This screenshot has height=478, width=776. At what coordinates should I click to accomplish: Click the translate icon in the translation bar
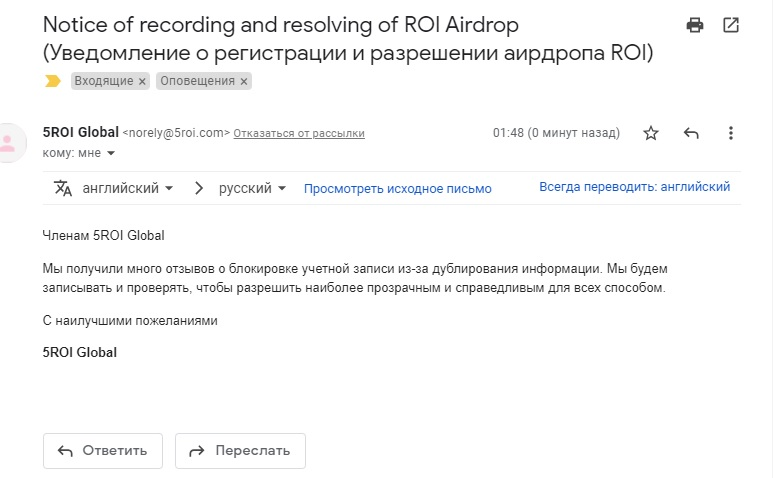(x=63, y=188)
